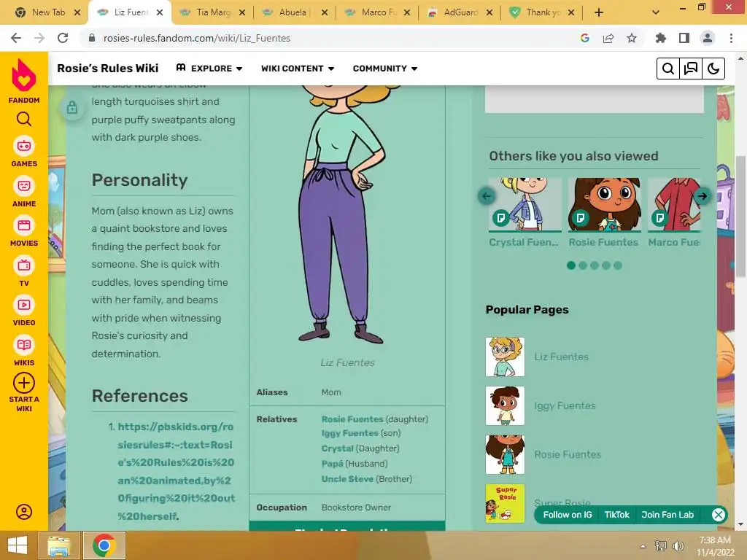Show next carousel items
747x560 pixels.
703,195
